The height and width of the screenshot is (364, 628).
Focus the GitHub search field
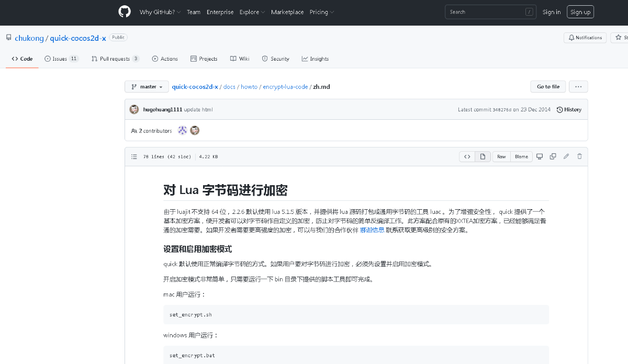pyautogui.click(x=491, y=12)
